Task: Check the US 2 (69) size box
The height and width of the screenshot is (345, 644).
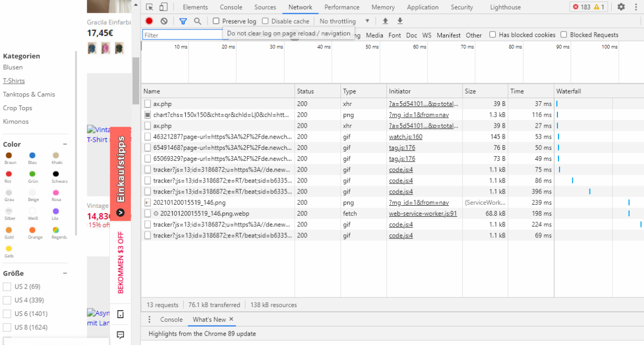Action: [x=7, y=286]
